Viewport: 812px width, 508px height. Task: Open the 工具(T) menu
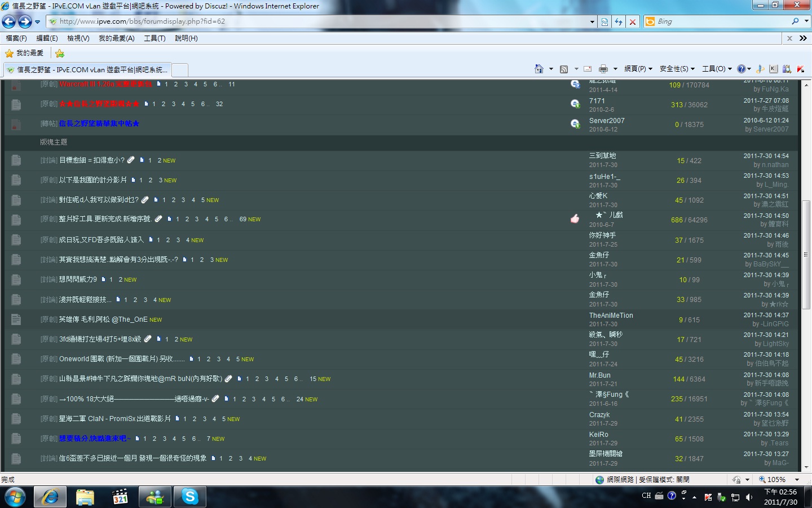coord(155,38)
